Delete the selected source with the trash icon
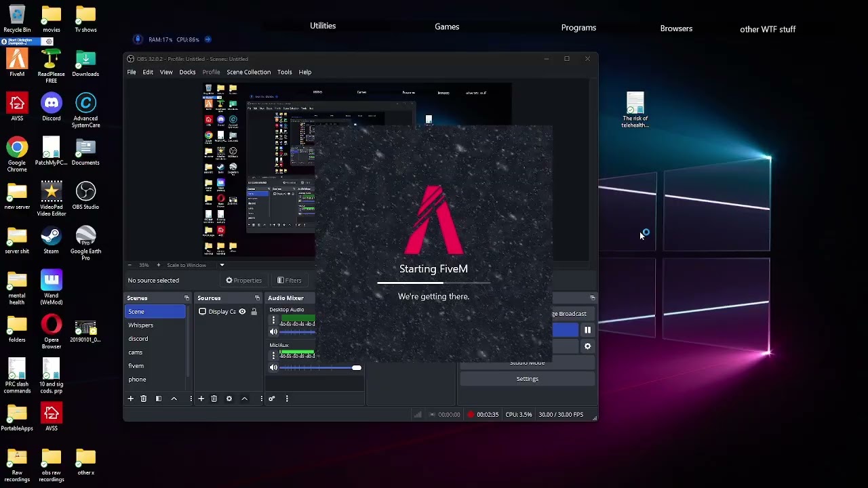 [214, 399]
